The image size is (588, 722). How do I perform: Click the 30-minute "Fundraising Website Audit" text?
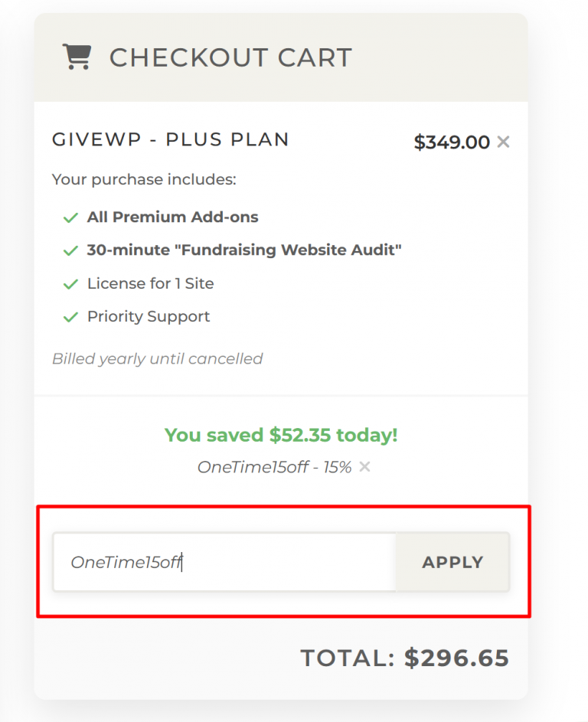[x=244, y=250]
